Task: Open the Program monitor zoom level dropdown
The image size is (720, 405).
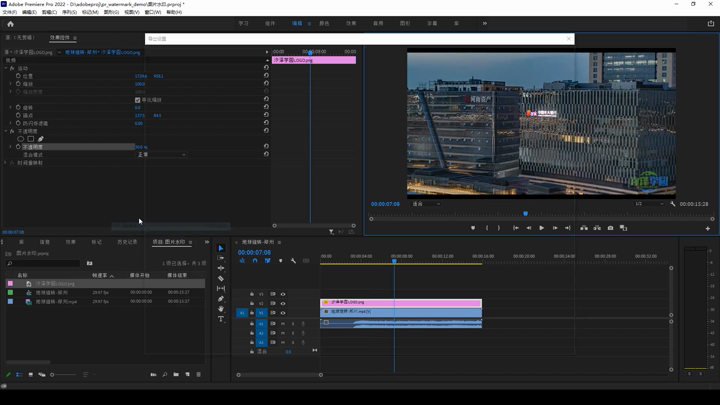Action: [425, 204]
